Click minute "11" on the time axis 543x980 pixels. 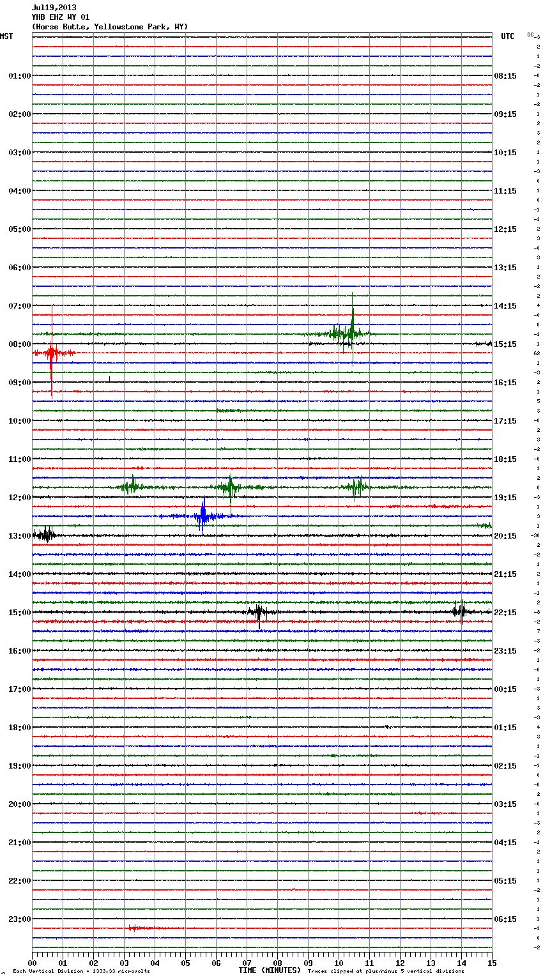click(x=369, y=963)
